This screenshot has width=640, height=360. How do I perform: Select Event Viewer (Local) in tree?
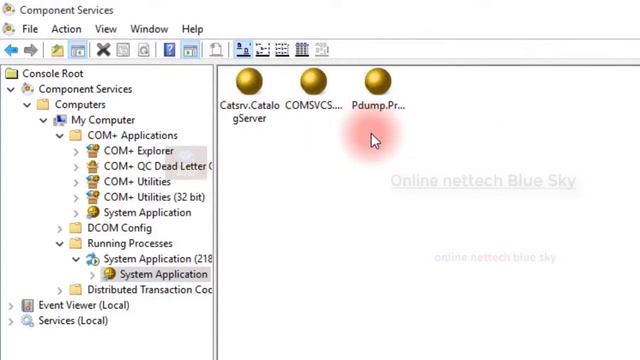(x=84, y=305)
